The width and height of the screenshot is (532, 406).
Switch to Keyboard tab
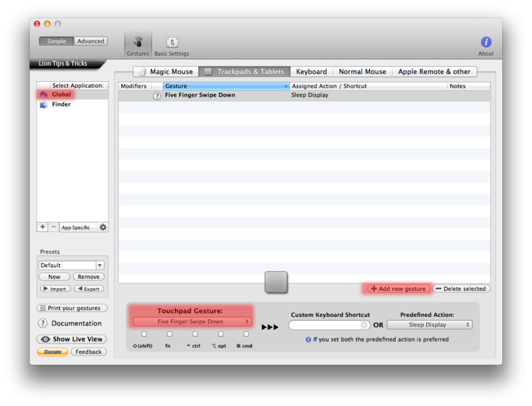311,72
